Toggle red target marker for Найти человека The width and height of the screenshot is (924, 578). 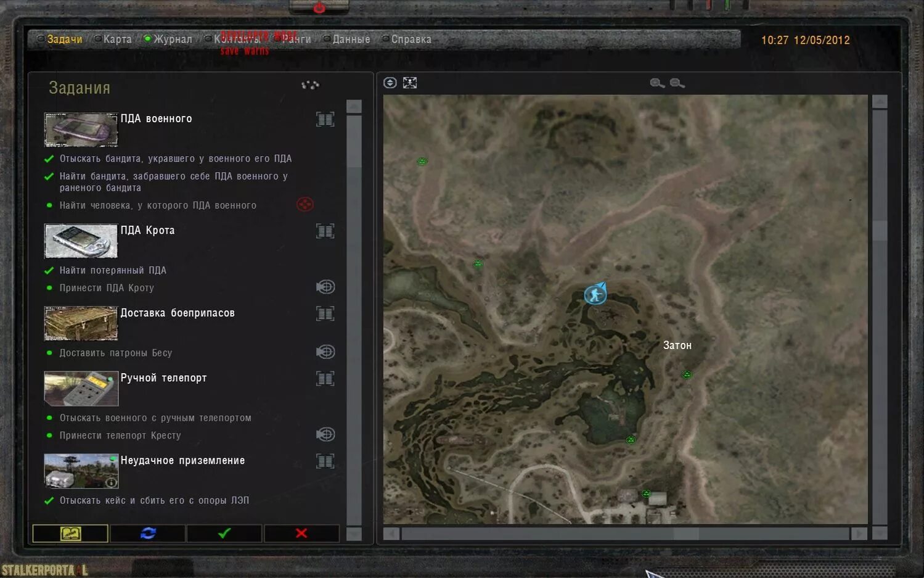(305, 204)
